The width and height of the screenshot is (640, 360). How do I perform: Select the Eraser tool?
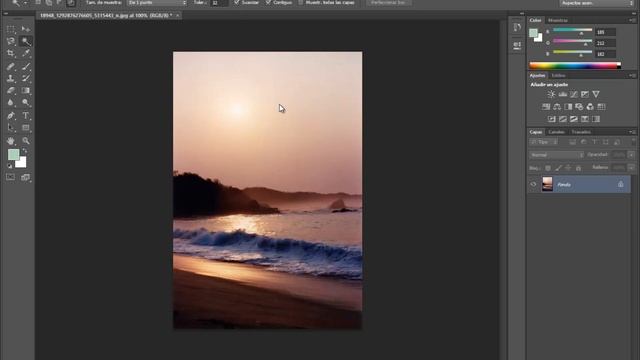click(11, 91)
